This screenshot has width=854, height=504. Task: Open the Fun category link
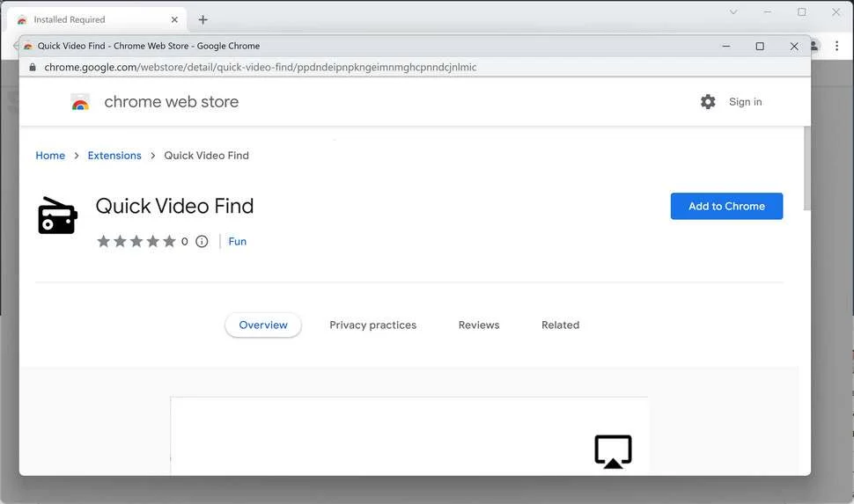238,241
